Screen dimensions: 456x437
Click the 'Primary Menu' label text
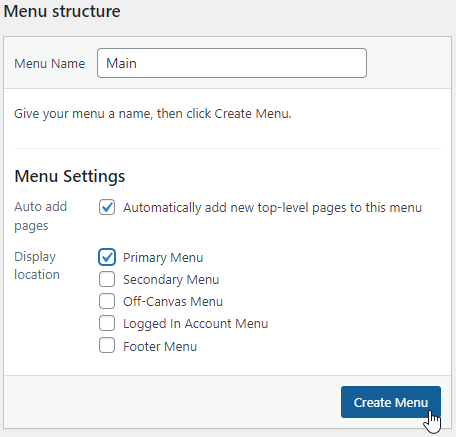(163, 258)
